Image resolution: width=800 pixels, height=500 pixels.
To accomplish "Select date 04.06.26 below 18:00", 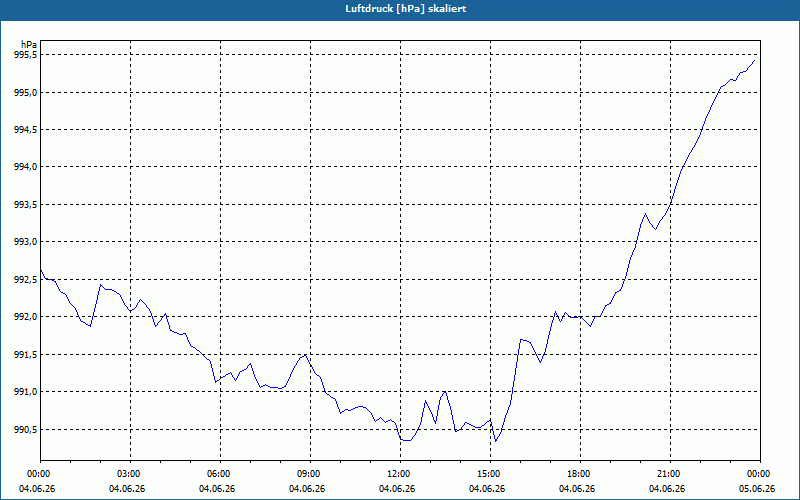I will (577, 489).
